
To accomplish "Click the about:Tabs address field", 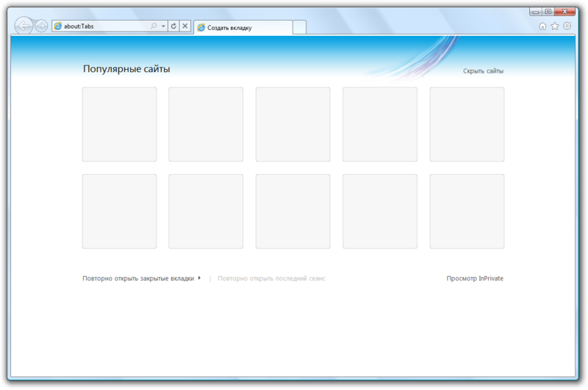I will 109,26.
